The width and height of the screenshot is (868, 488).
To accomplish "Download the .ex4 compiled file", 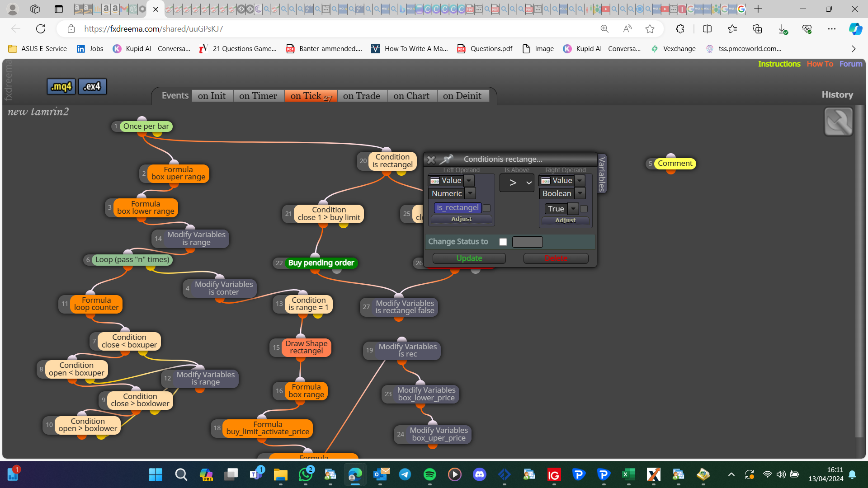I will point(92,86).
